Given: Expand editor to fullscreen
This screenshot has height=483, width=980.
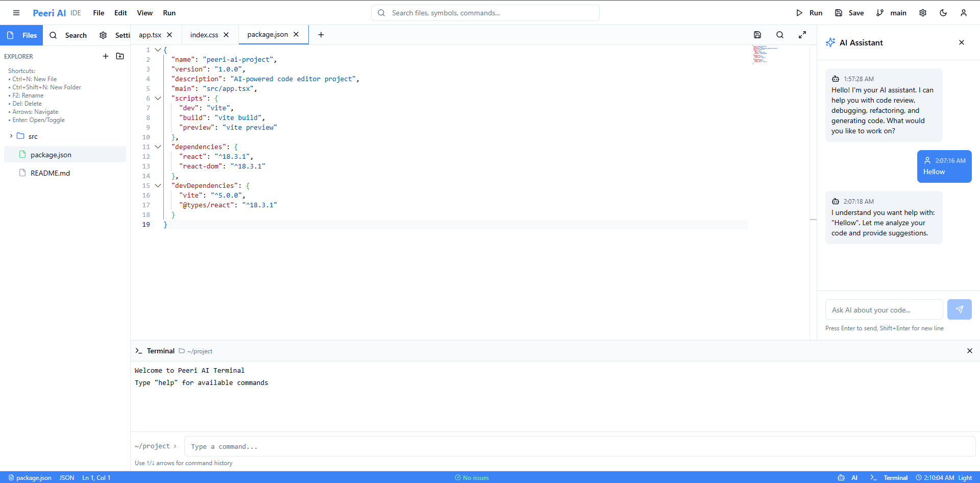Looking at the screenshot, I should click(x=802, y=35).
